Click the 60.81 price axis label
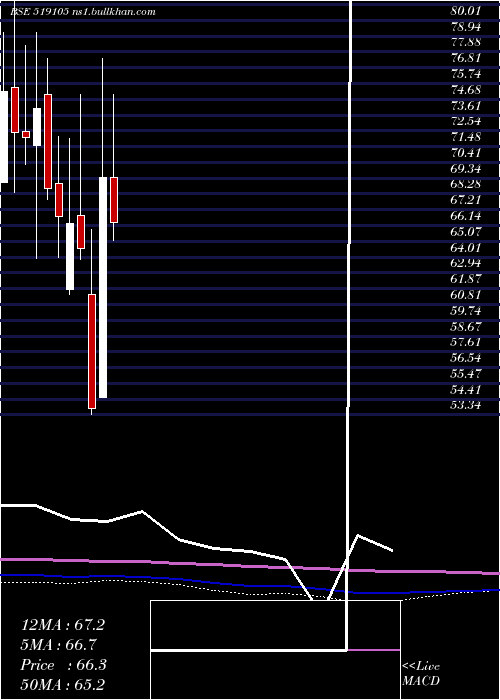 click(466, 295)
